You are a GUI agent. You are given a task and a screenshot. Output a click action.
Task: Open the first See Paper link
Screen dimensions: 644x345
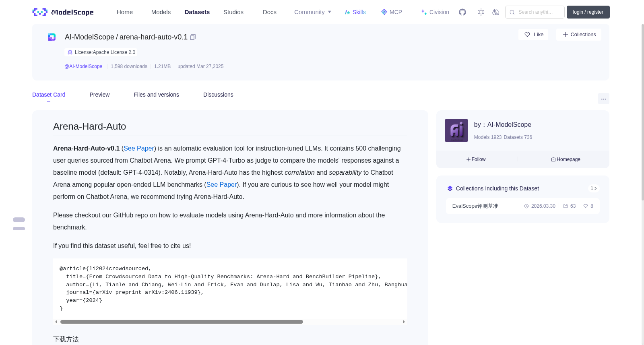(x=139, y=149)
